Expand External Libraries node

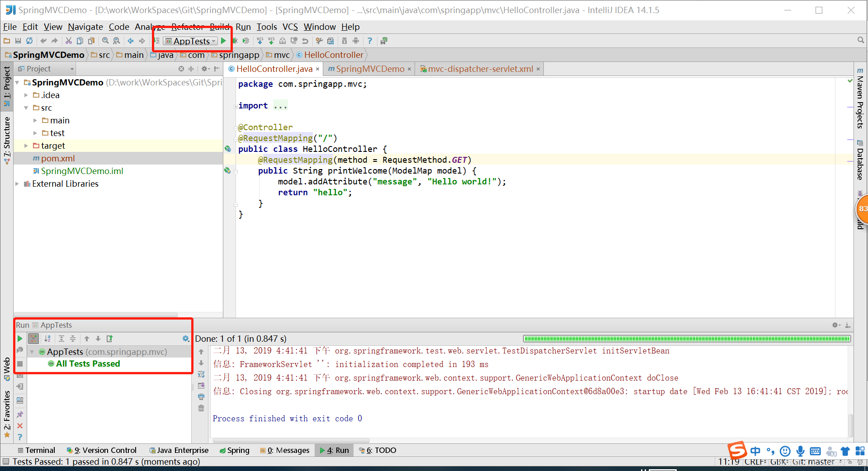pos(17,184)
